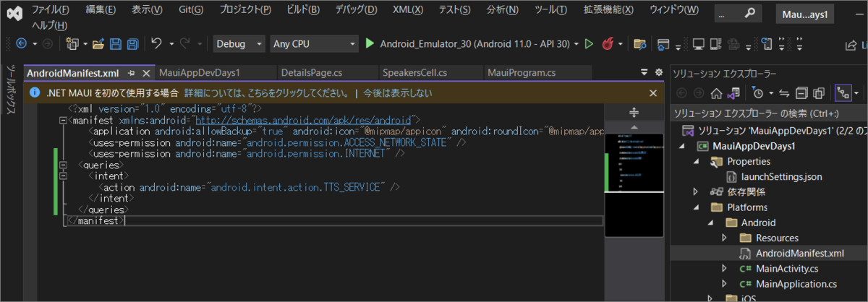The image size is (868, 302).
Task: Click the Hot Reload flame icon
Action: (x=607, y=44)
